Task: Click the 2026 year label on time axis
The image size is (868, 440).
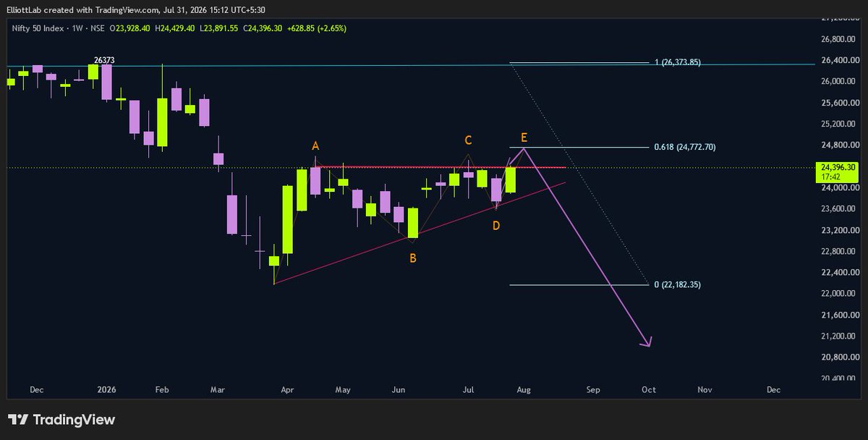Action: click(x=106, y=389)
